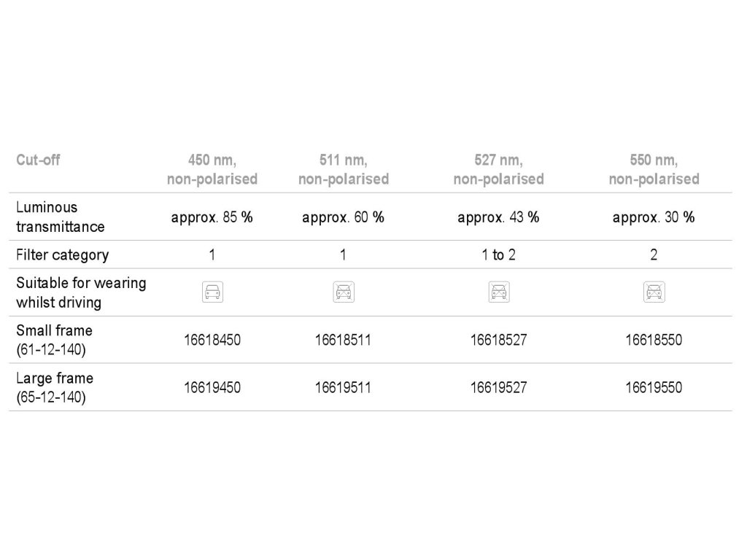
Task: Select the 450 nm, non-polarised column header
Action: pos(212,169)
